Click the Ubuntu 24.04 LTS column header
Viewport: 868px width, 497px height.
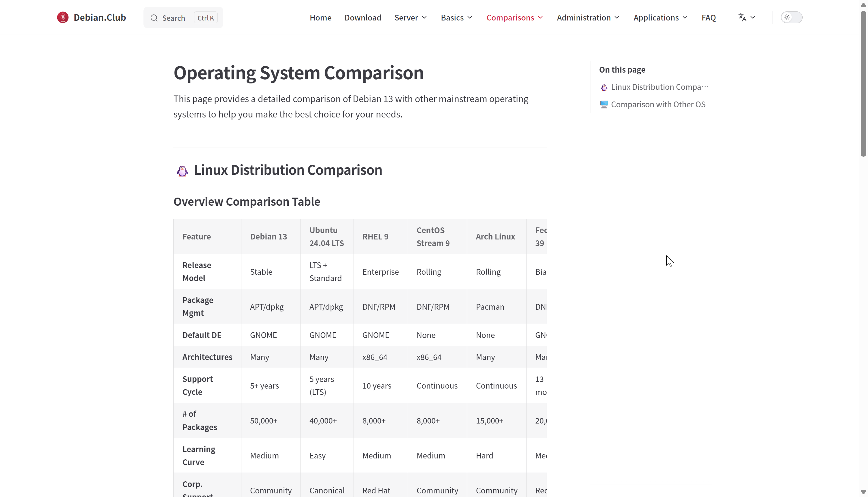tap(327, 236)
